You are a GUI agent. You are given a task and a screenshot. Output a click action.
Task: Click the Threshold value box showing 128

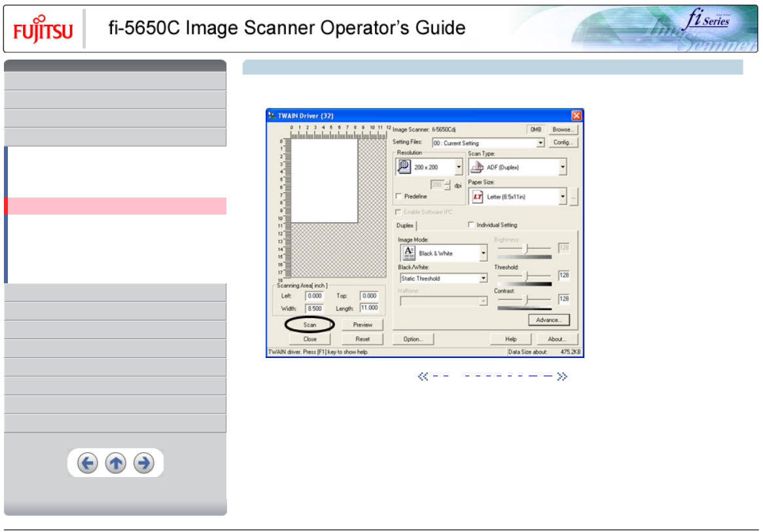click(x=564, y=275)
